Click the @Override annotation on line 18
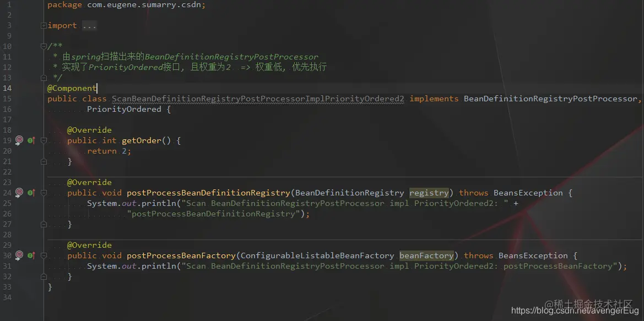Screen dimensions: 644x321 tap(90, 130)
